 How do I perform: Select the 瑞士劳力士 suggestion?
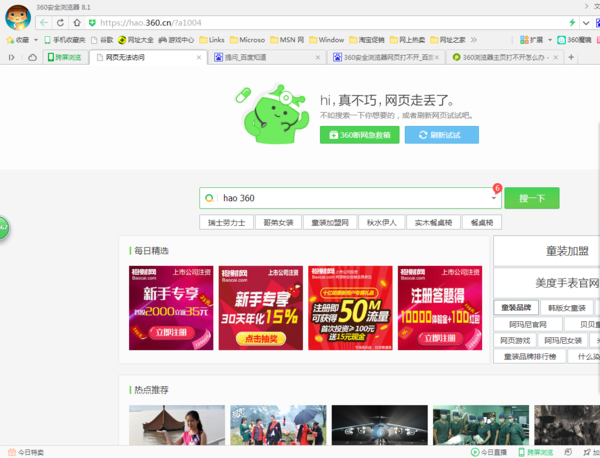click(x=226, y=222)
